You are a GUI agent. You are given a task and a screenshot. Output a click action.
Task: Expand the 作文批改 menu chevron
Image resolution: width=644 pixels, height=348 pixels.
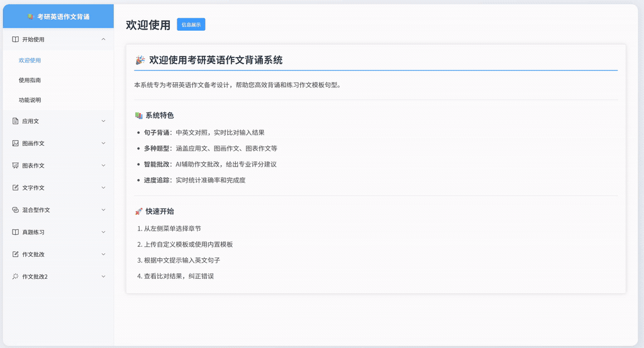[103, 254]
